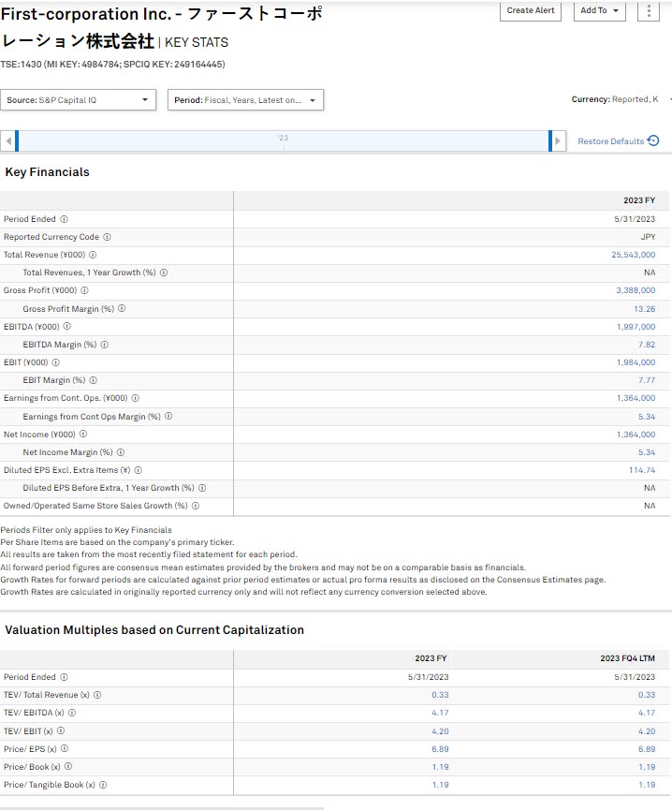This screenshot has height=811, width=672.
Task: Click Net Income value 1,364,000
Action: (x=635, y=435)
